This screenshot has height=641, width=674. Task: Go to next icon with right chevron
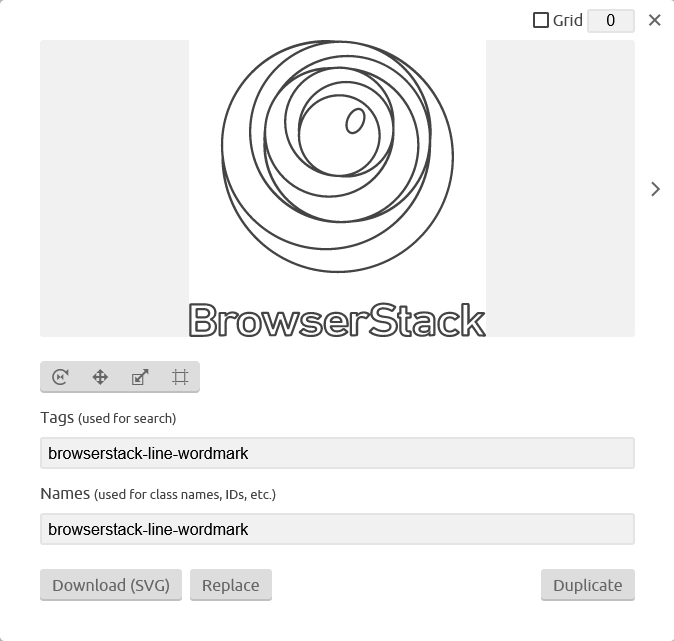656,189
